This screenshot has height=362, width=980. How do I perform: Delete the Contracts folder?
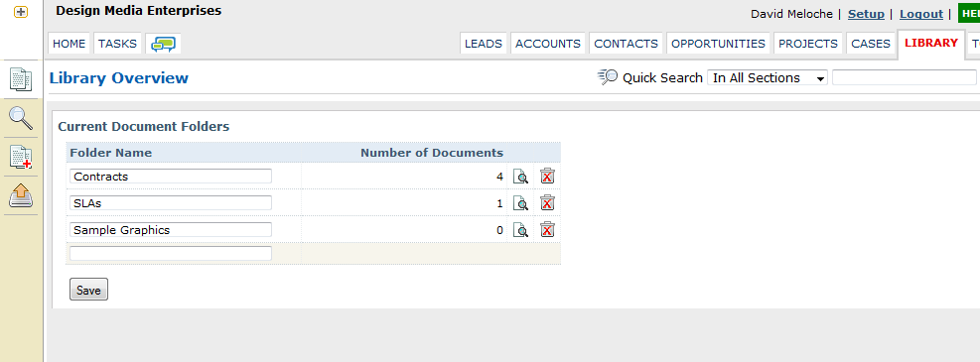coord(547,176)
